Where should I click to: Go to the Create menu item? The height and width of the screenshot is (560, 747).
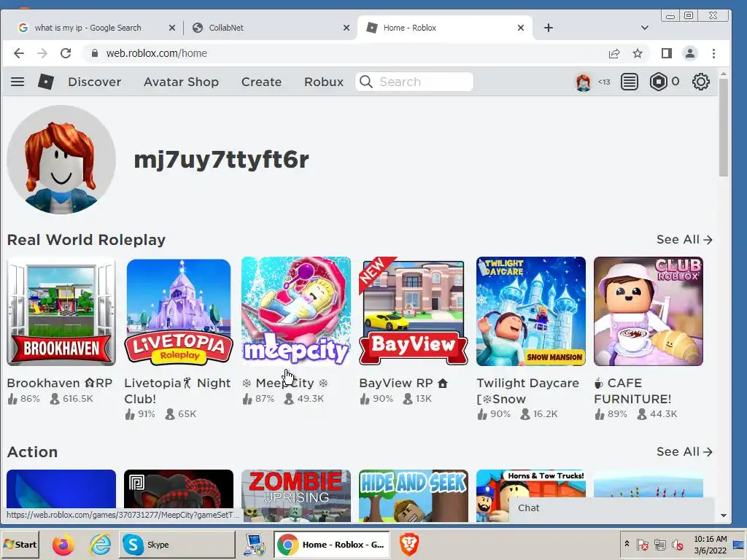pos(262,82)
